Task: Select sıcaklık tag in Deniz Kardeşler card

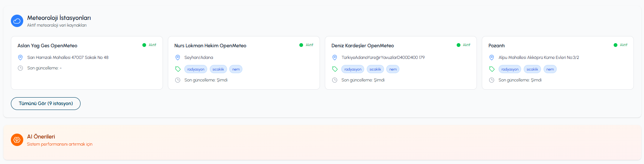Action: (375, 69)
